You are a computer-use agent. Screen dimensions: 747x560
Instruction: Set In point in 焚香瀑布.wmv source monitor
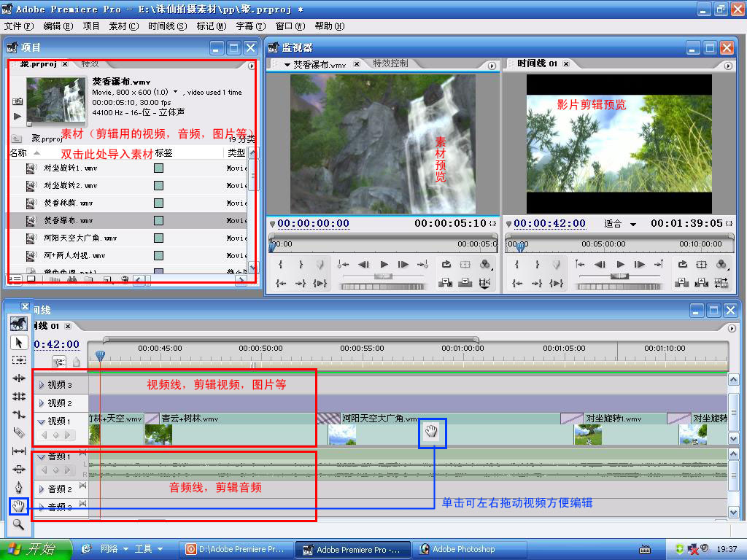tap(281, 264)
